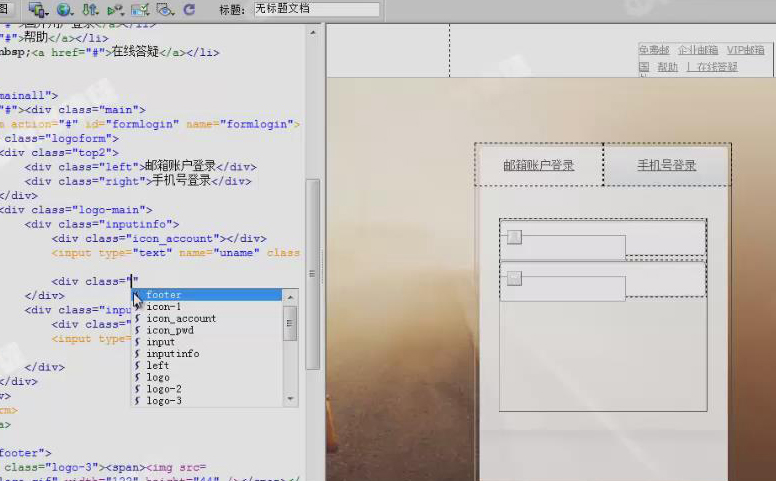
Task: Open the file management arrows icon
Action: (90, 9)
